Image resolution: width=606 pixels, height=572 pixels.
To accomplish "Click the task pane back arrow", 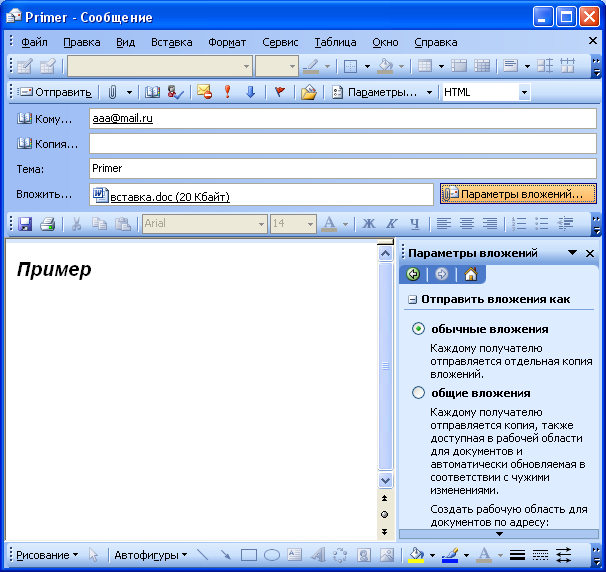I will (413, 274).
